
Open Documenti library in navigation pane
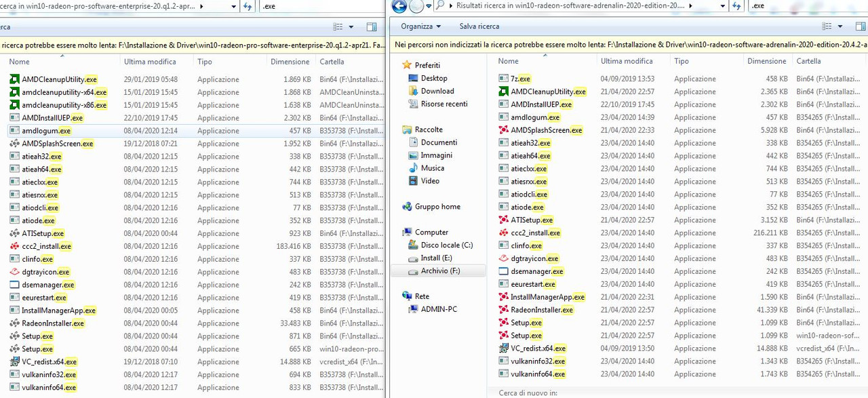[x=431, y=143]
